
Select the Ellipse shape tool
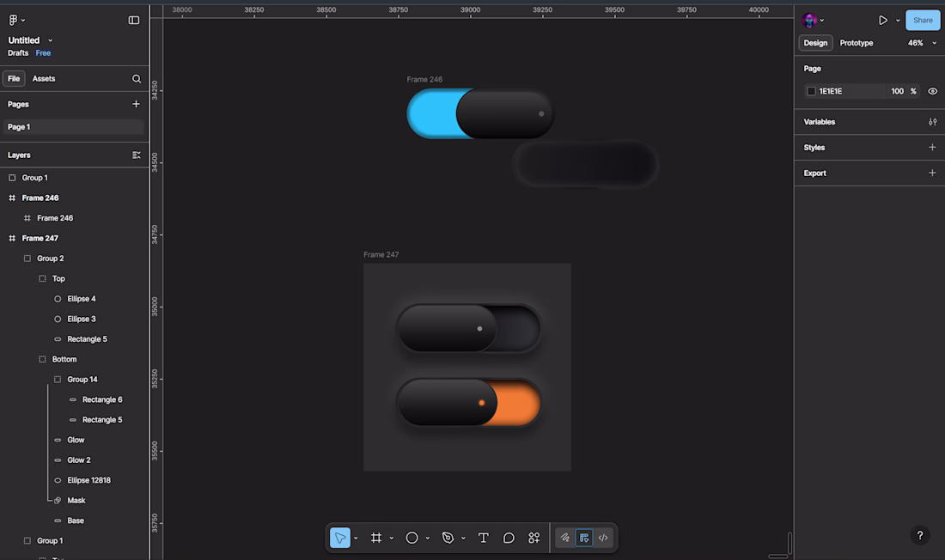tap(412, 537)
